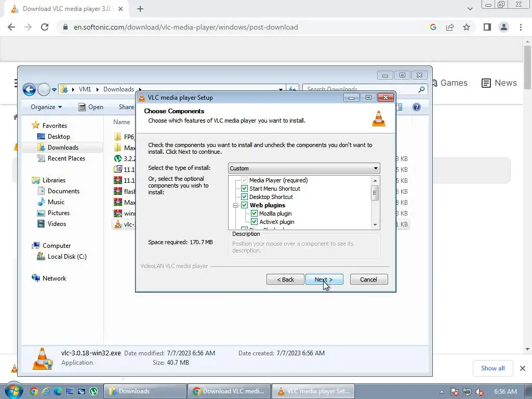Open the Games link on Softonic
The width and height of the screenshot is (532, 399).
pos(450,83)
